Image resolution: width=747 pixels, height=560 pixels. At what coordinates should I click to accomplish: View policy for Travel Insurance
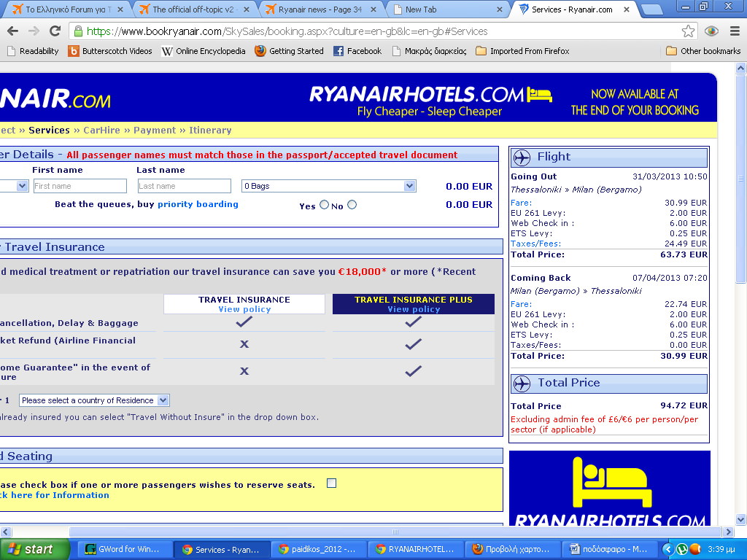(244, 309)
